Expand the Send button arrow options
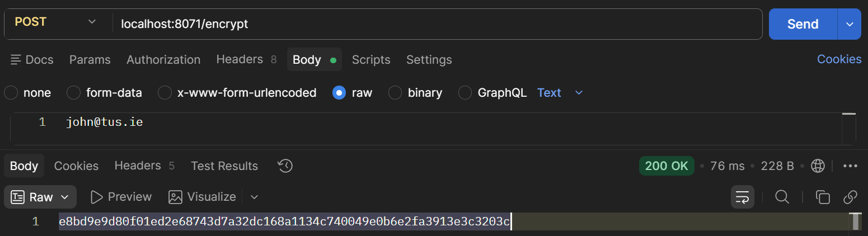This screenshot has height=236, width=868. pos(850,24)
